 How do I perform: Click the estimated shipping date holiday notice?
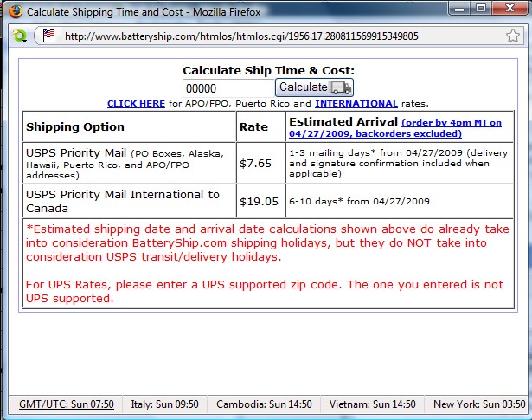pos(267,243)
